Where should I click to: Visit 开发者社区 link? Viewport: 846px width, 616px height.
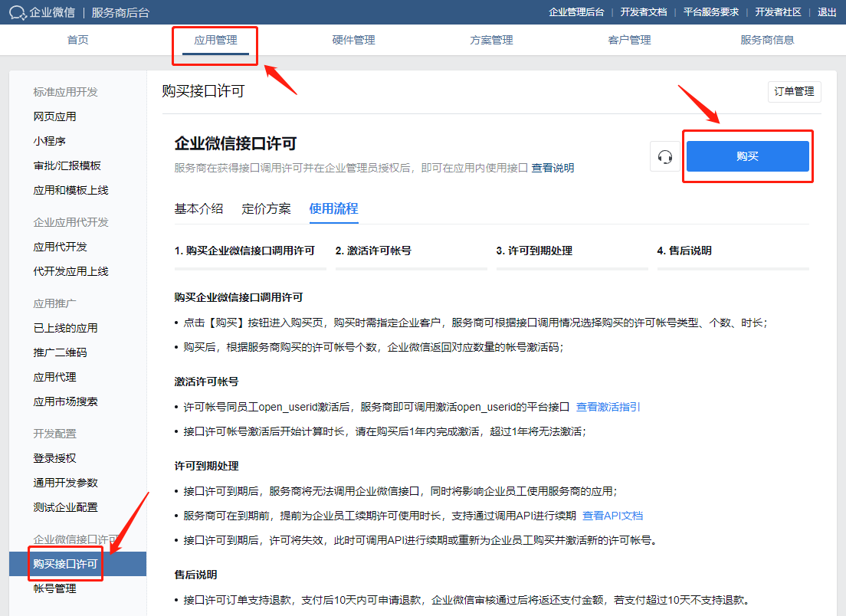click(778, 11)
